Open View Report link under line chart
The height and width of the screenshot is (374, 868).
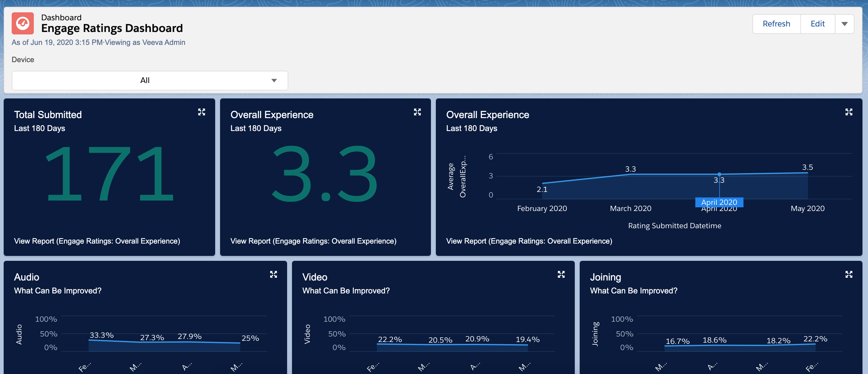pos(529,241)
